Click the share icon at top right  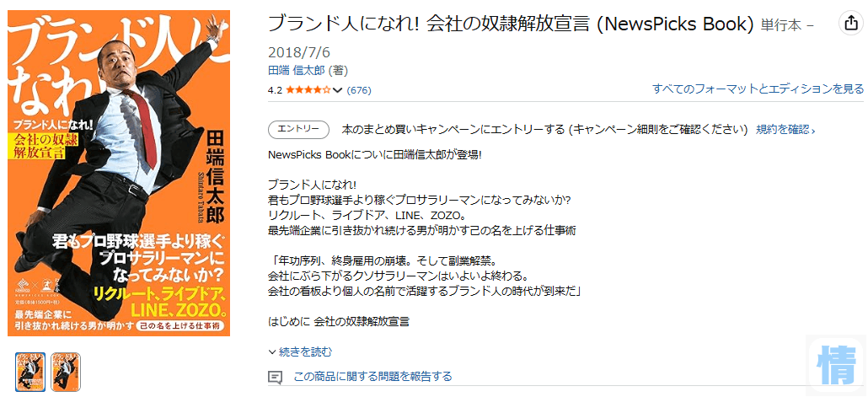point(849,23)
